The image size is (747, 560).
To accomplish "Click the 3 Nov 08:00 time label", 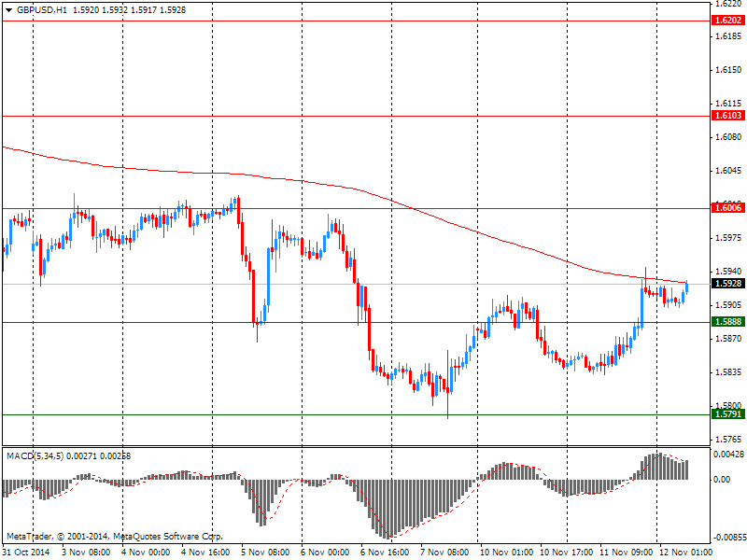I will click(x=87, y=552).
